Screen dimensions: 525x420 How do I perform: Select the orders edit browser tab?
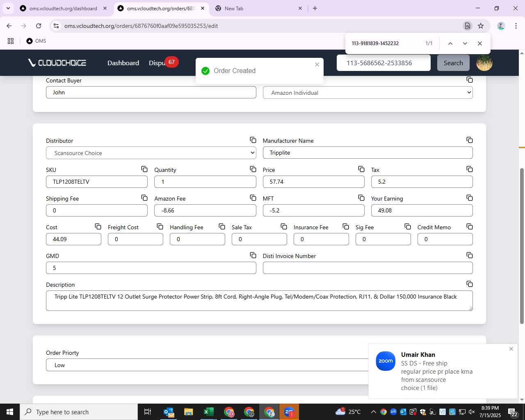click(x=161, y=8)
